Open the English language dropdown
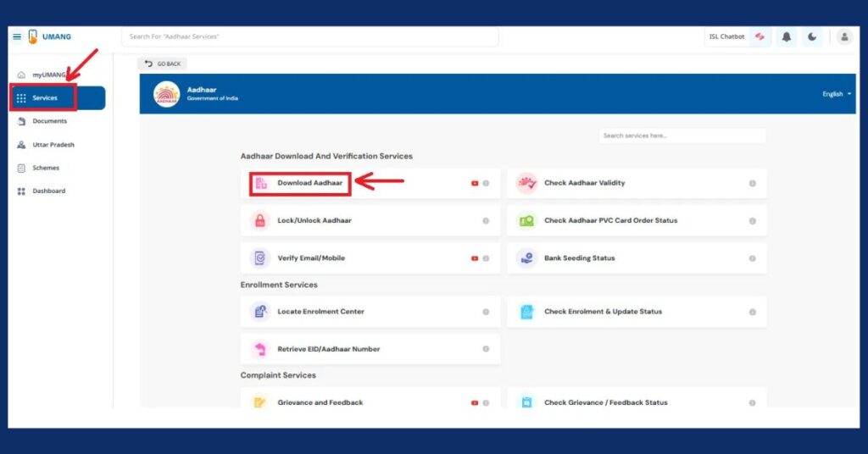 pyautogui.click(x=837, y=94)
